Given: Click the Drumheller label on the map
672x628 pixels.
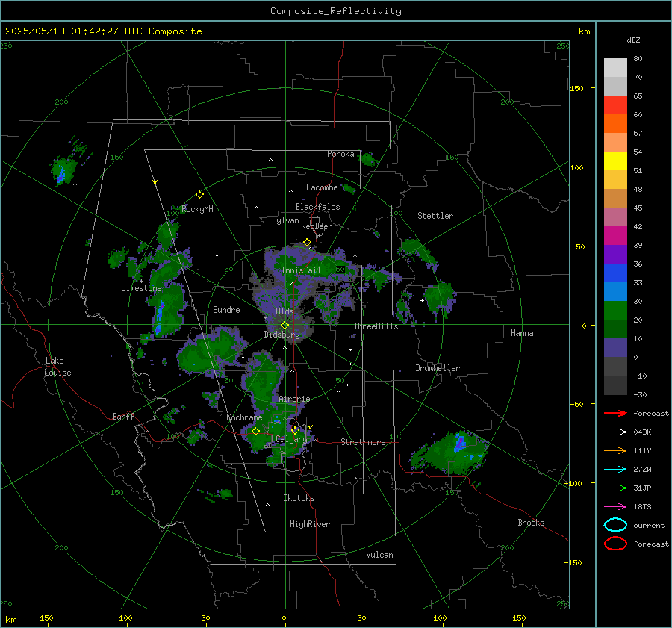Looking at the screenshot, I should [438, 368].
